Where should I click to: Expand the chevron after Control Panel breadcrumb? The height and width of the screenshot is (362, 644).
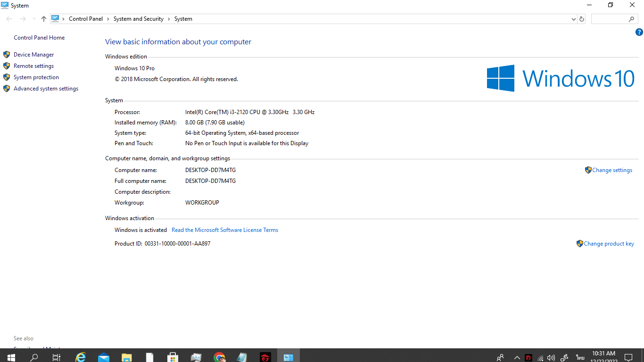click(x=108, y=19)
